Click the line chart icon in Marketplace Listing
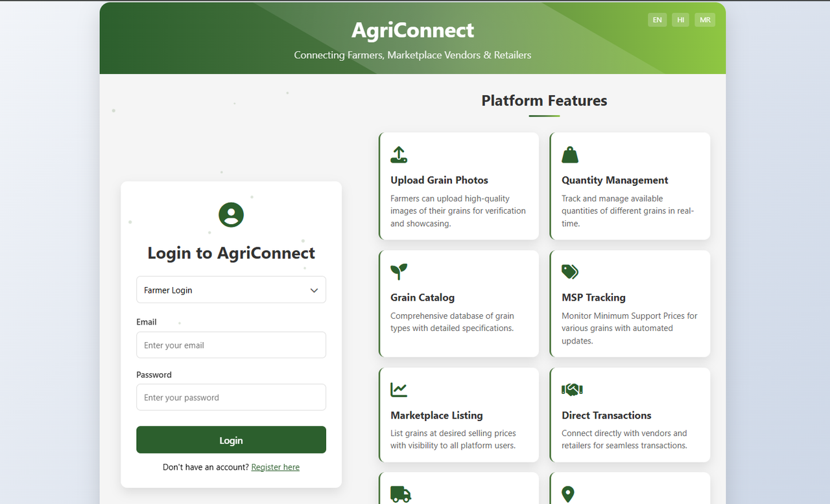The width and height of the screenshot is (830, 504). coord(399,389)
